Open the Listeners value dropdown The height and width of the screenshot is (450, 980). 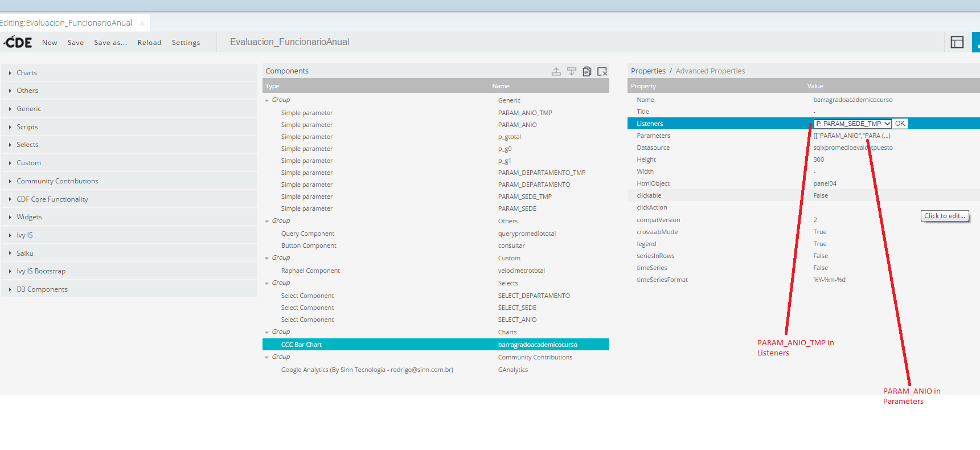[x=852, y=124]
